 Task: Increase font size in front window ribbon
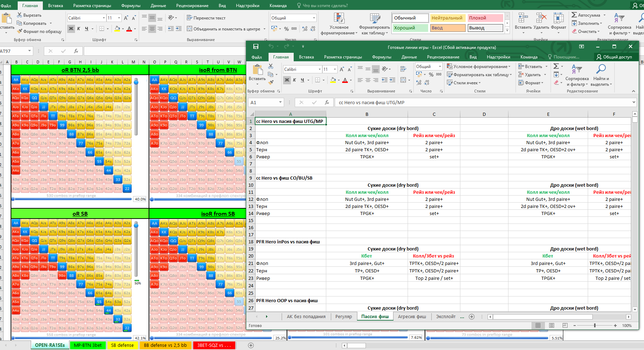click(342, 69)
